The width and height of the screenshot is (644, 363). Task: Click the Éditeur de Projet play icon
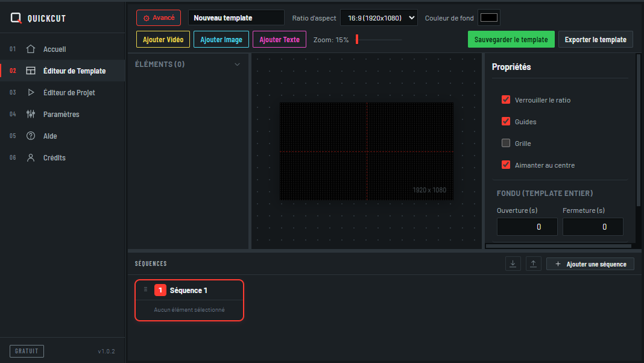coord(31,92)
